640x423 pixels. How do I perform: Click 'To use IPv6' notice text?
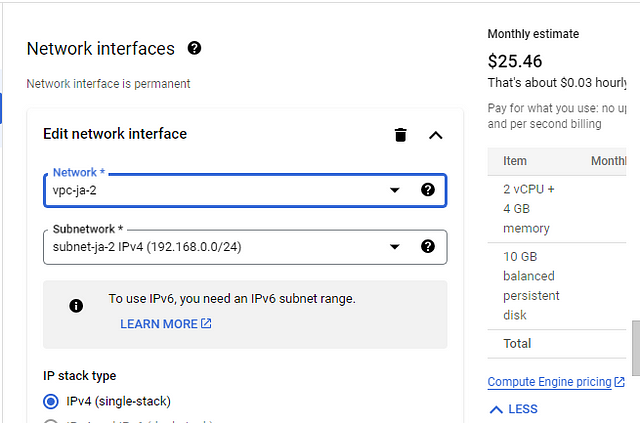click(232, 299)
